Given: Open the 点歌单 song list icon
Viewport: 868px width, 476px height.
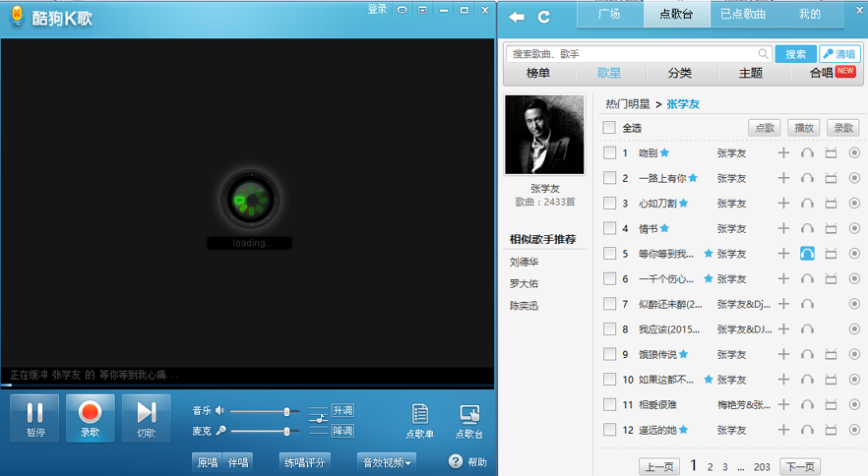Looking at the screenshot, I should pyautogui.click(x=419, y=421).
